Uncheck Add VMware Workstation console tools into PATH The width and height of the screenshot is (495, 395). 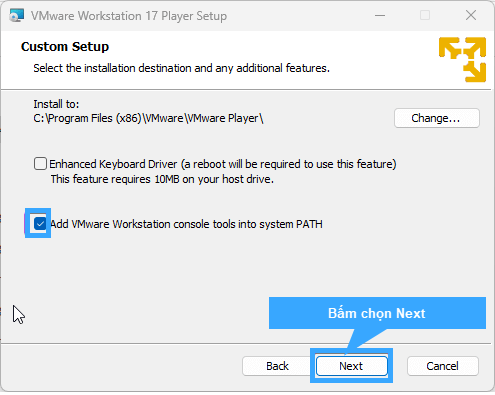40,224
